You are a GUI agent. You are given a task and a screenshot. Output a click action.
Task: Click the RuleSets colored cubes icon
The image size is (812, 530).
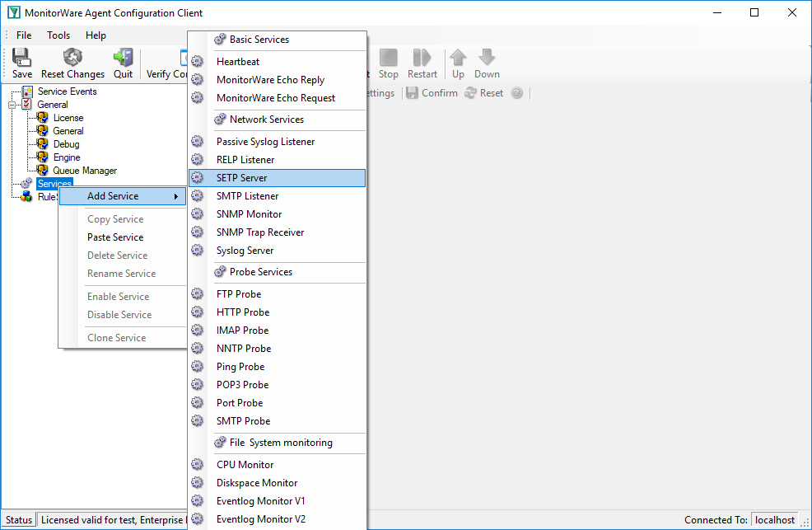(26, 196)
